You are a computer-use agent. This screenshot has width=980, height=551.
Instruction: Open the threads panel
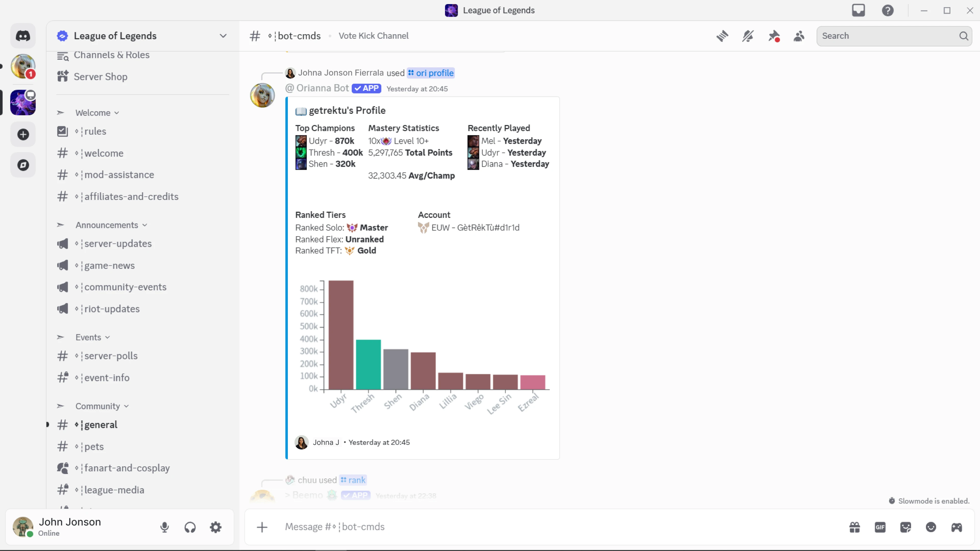click(x=722, y=36)
